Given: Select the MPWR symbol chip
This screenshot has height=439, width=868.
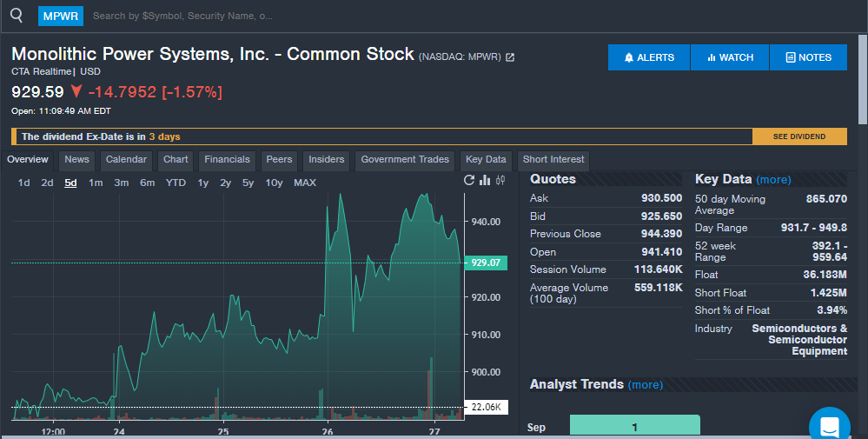Looking at the screenshot, I should coord(61,16).
